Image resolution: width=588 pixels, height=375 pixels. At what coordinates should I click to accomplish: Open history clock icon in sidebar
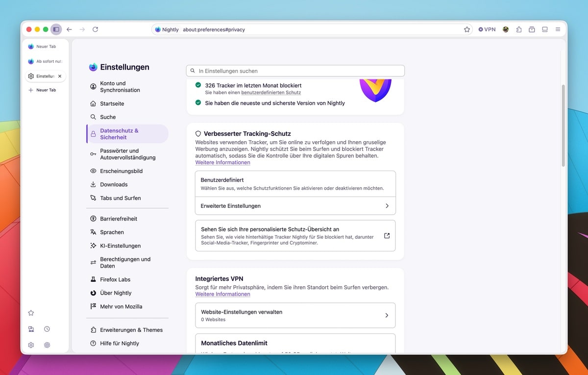tap(47, 329)
